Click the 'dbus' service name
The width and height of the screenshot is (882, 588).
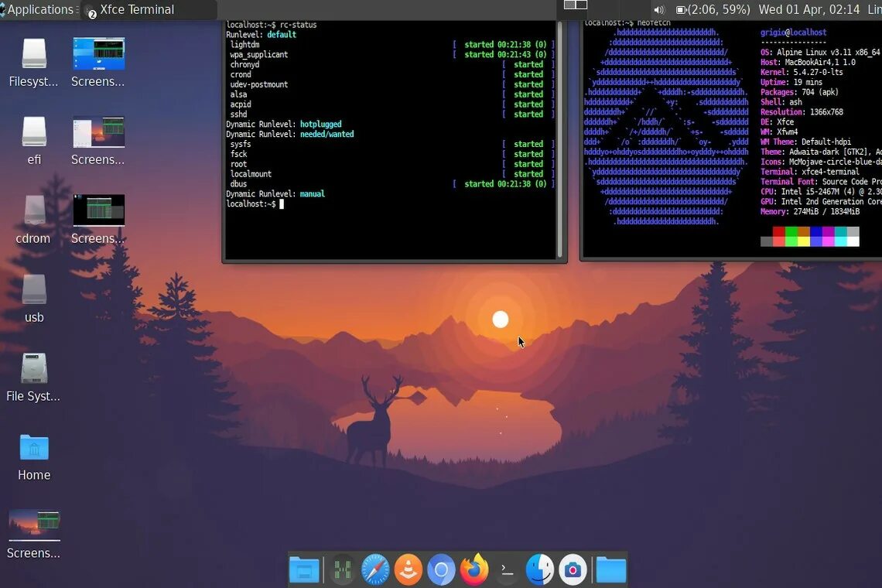pyautogui.click(x=238, y=184)
